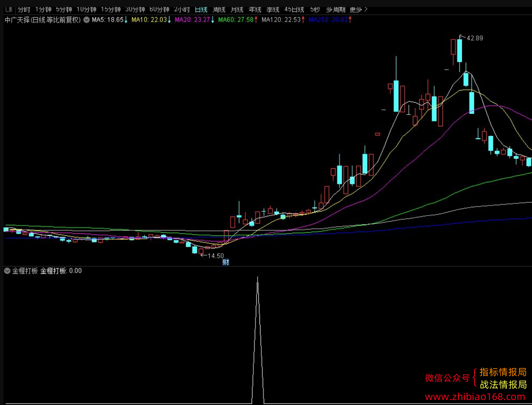
Task: Choose the 30分钟 period tab
Action: point(136,10)
